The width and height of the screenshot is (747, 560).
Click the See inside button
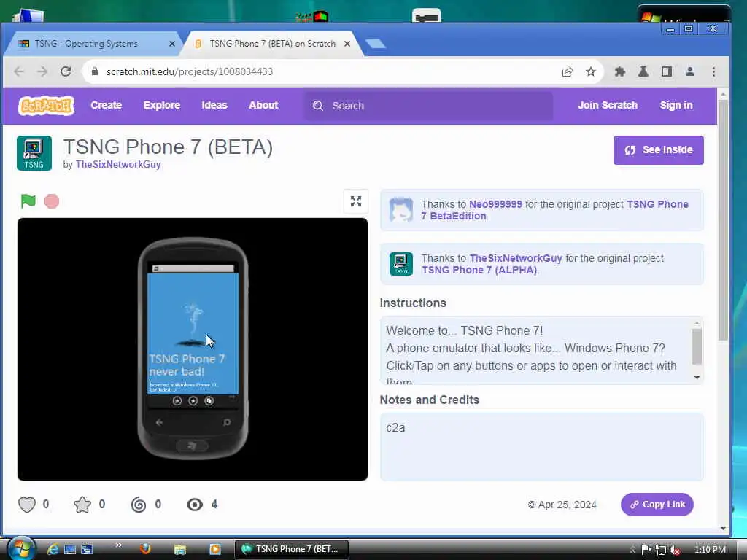coord(659,150)
